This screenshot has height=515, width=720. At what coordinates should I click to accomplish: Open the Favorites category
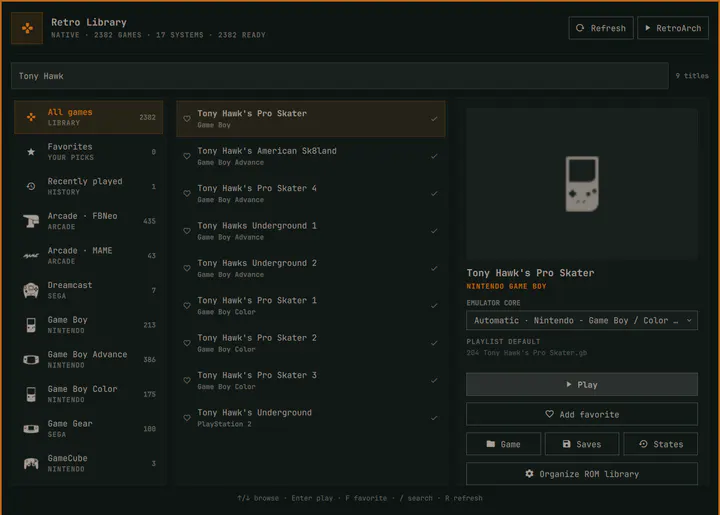click(89, 151)
